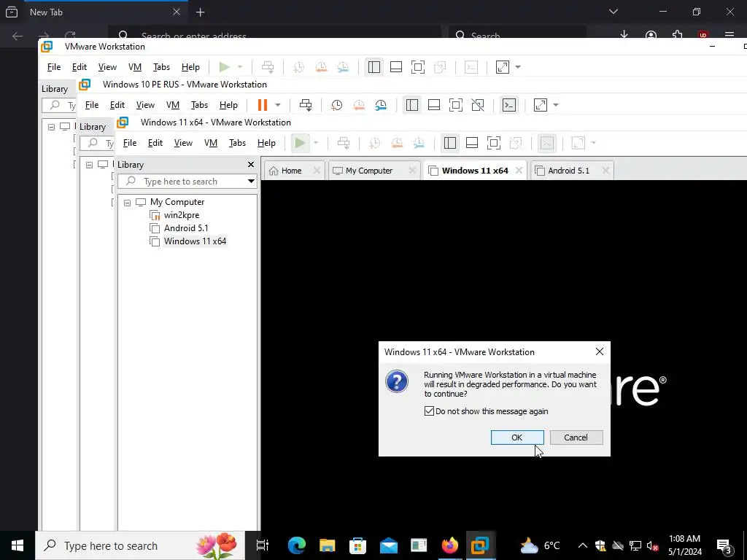Open the Firefox list all tabs dropdown

[x=614, y=12]
